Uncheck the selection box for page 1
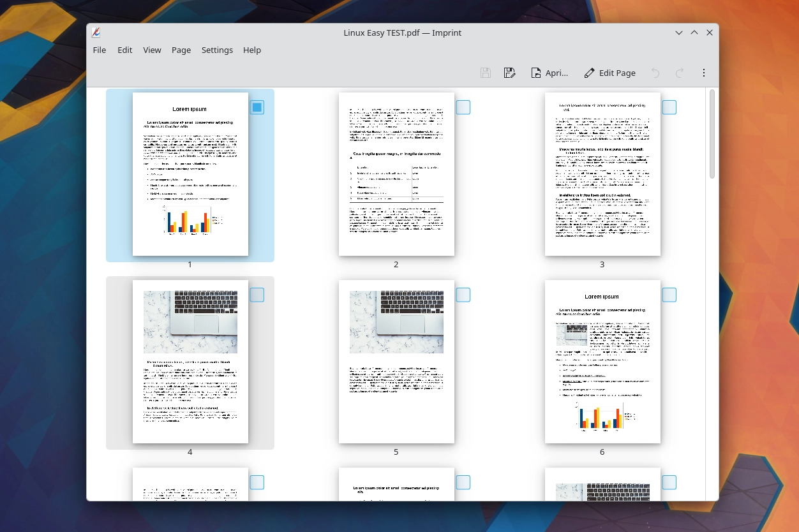The width and height of the screenshot is (799, 532). point(257,107)
